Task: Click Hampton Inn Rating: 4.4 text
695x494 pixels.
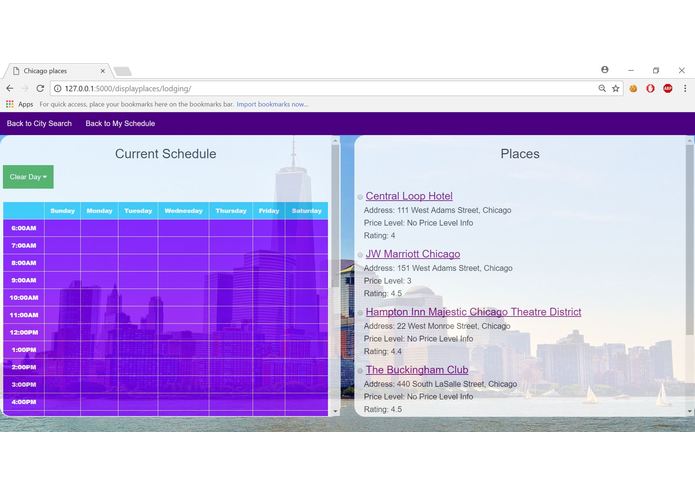Action: coord(383,351)
